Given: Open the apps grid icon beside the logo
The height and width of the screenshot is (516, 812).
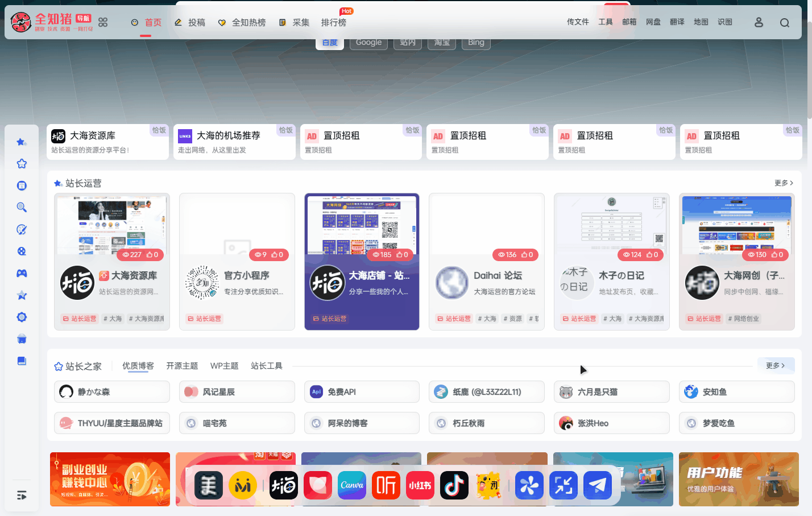Looking at the screenshot, I should pyautogui.click(x=103, y=22).
